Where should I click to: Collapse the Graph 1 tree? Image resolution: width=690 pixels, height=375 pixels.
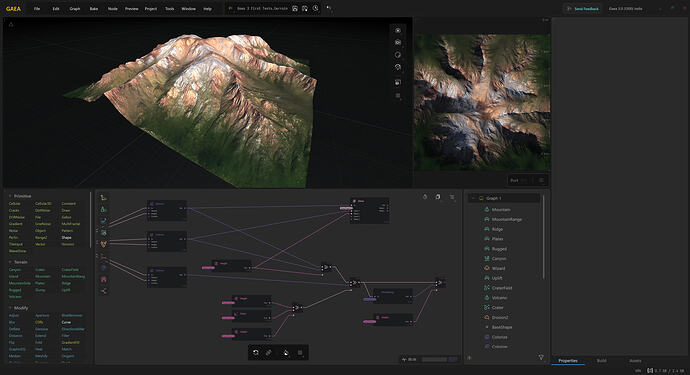473,198
